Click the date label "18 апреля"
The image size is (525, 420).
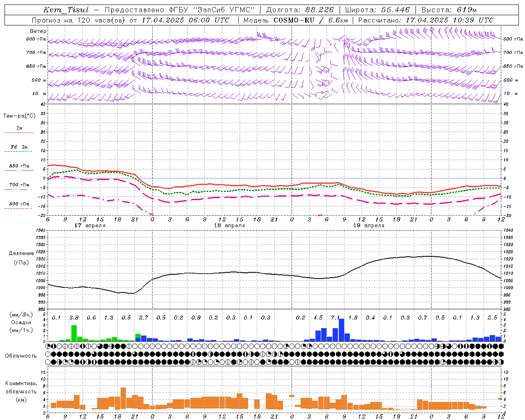[229, 226]
